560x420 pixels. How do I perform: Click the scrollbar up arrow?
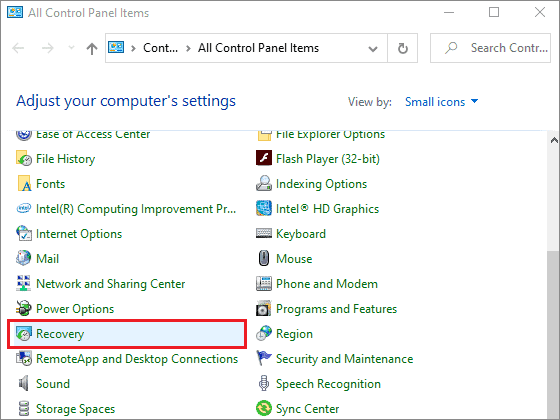[554, 140]
